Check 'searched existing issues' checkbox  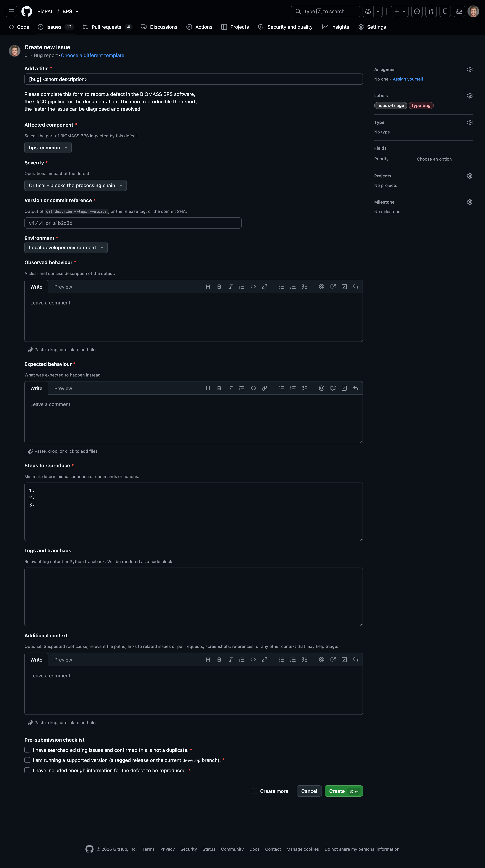[x=27, y=750]
